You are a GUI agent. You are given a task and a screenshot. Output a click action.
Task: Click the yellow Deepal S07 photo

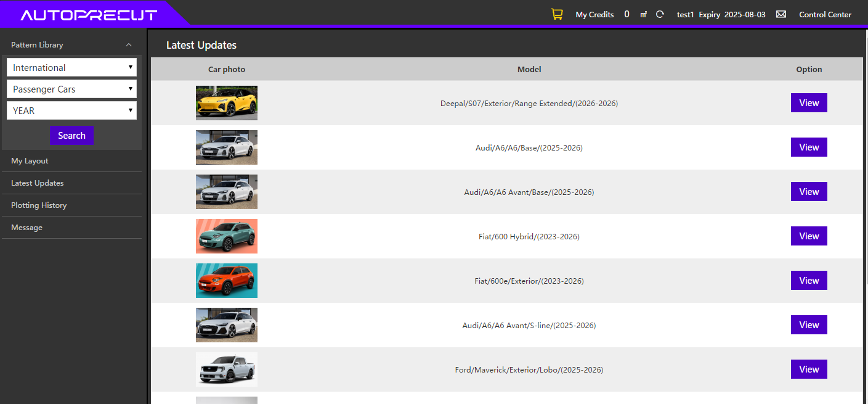[x=227, y=103]
